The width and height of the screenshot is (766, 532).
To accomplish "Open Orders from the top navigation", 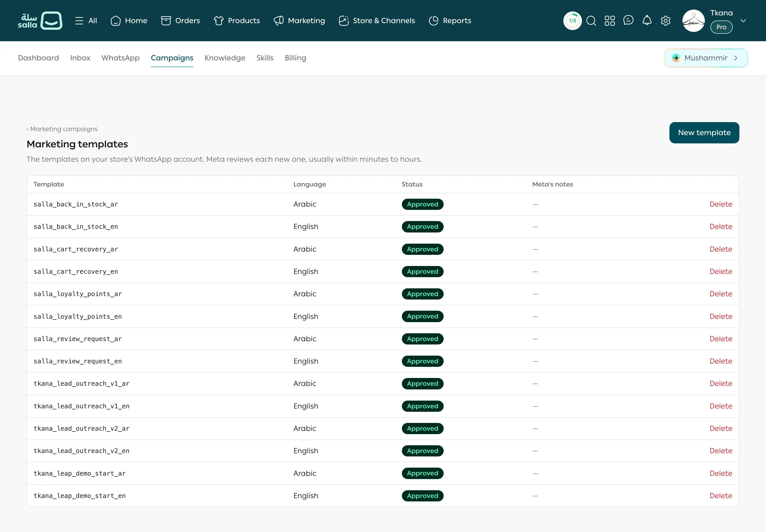I will [180, 21].
